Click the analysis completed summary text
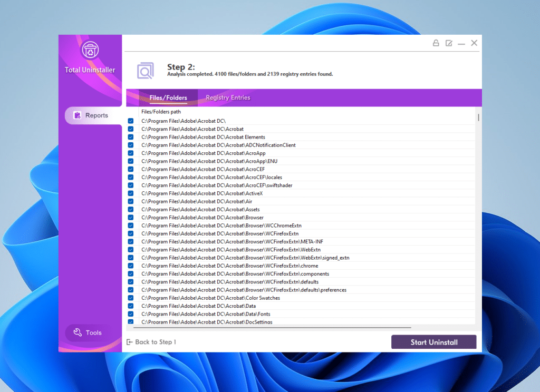540x392 pixels. point(250,74)
